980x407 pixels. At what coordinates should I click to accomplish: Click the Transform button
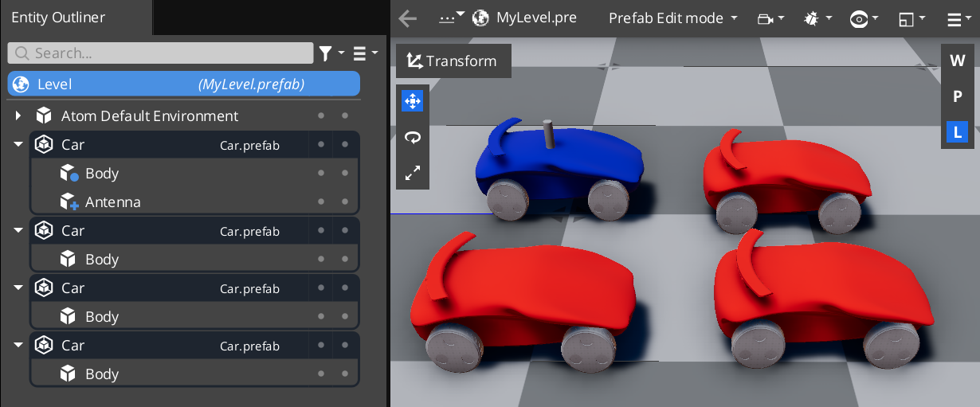click(453, 61)
